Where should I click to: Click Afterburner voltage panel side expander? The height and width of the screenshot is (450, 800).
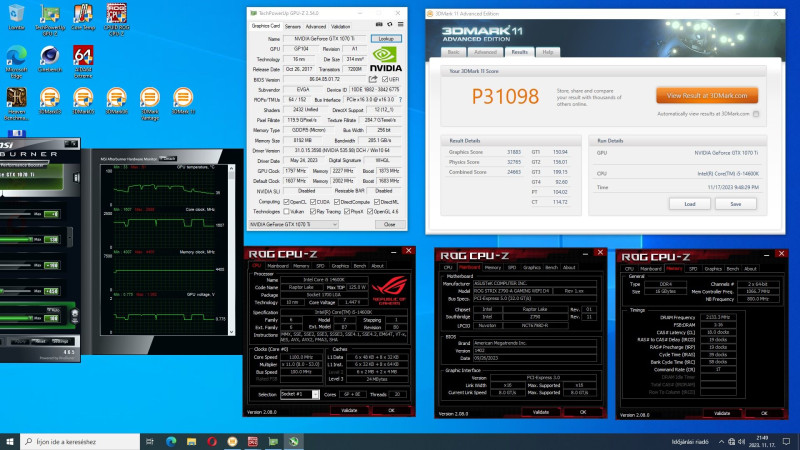(70, 237)
